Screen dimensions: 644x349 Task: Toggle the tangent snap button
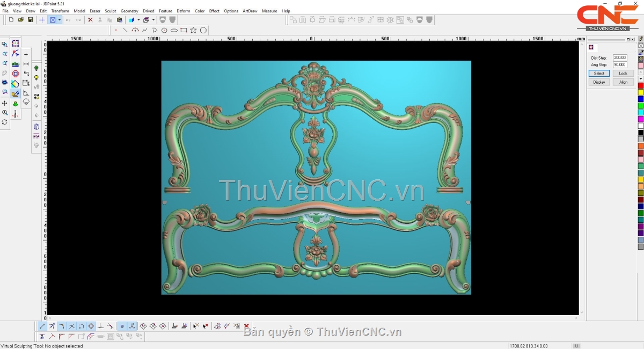pos(110,326)
